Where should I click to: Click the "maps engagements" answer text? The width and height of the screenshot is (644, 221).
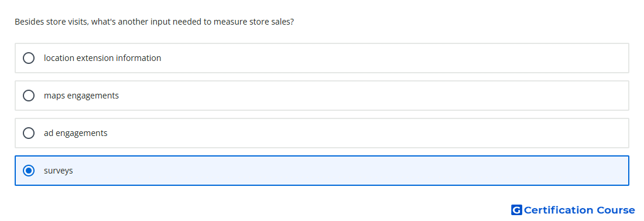(81, 96)
